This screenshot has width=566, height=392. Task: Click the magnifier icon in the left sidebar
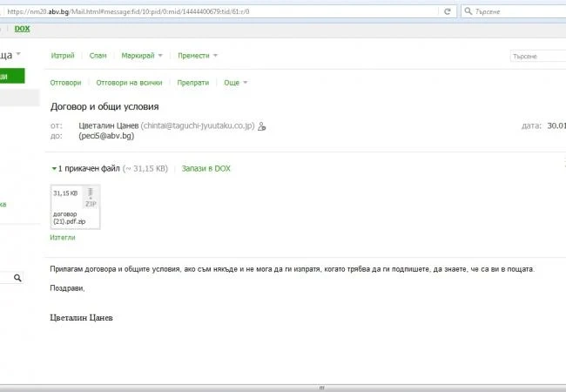(x=17, y=278)
